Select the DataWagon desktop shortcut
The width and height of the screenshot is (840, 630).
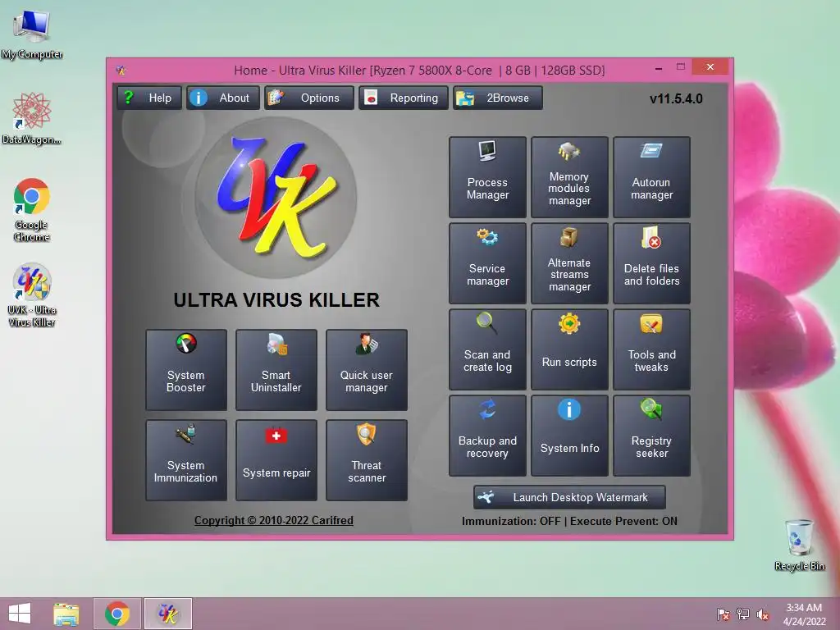32,118
